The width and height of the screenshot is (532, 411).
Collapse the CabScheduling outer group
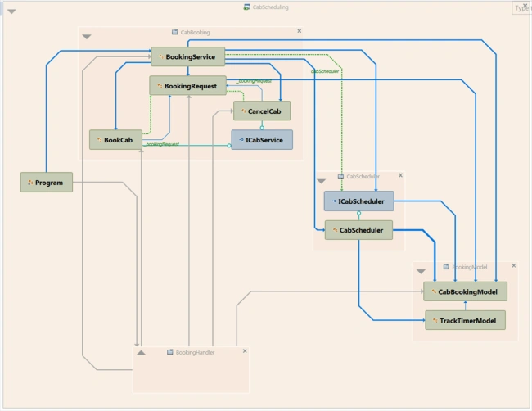(x=12, y=12)
